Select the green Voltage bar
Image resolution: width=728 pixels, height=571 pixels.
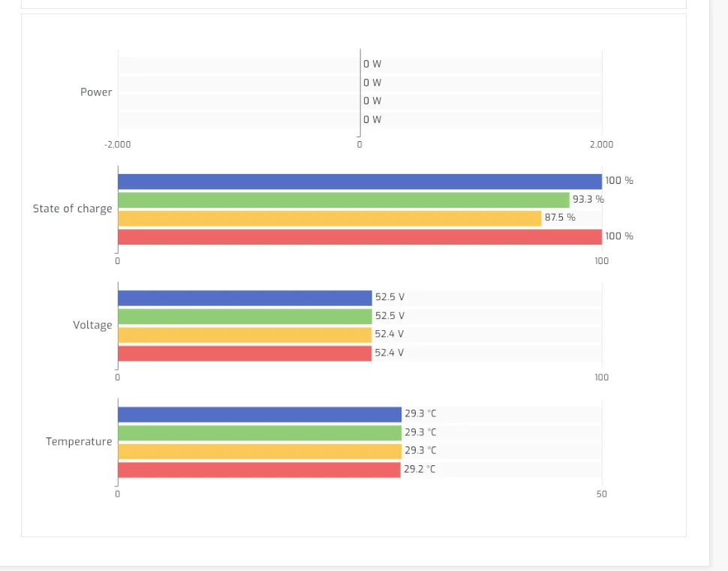tap(245, 316)
